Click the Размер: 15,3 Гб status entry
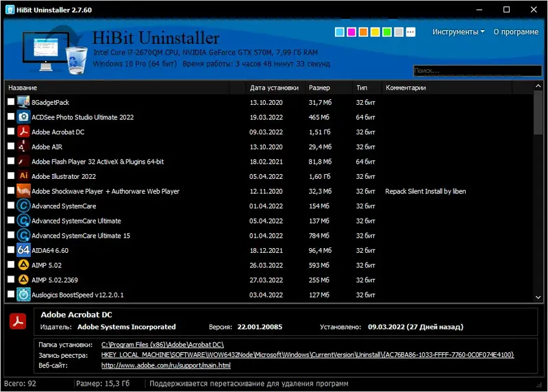This screenshot has height=392, width=548. (103, 384)
